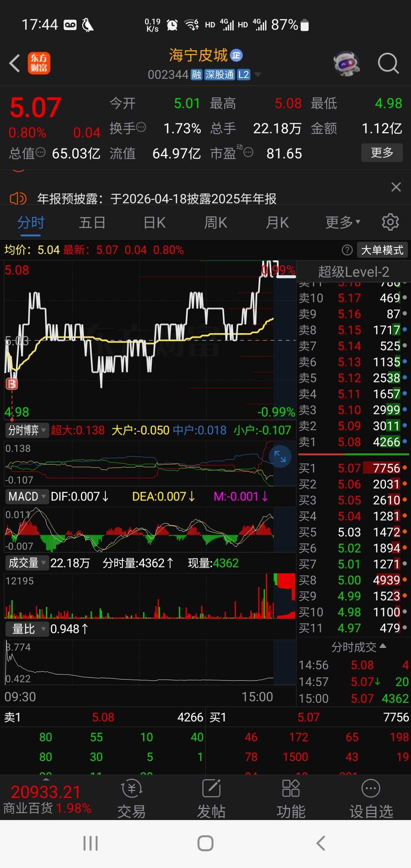Toggle 大单模式 mode
The image size is (411, 868).
click(x=382, y=250)
